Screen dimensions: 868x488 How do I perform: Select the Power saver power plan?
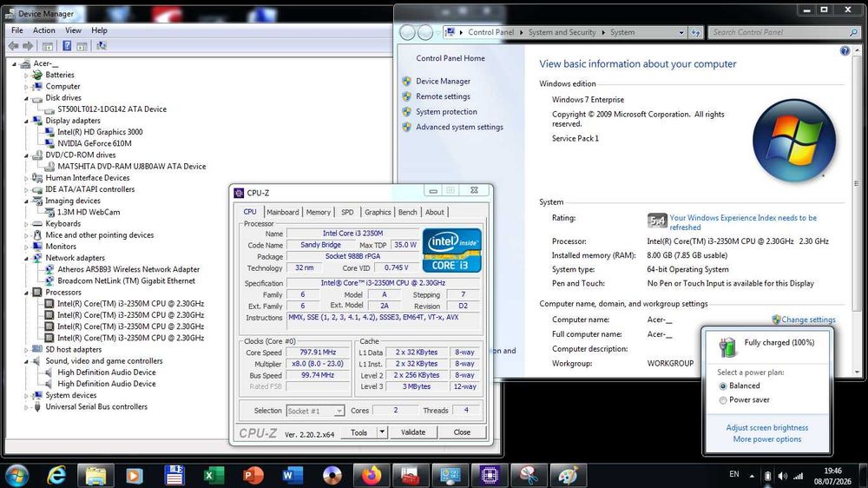point(723,400)
